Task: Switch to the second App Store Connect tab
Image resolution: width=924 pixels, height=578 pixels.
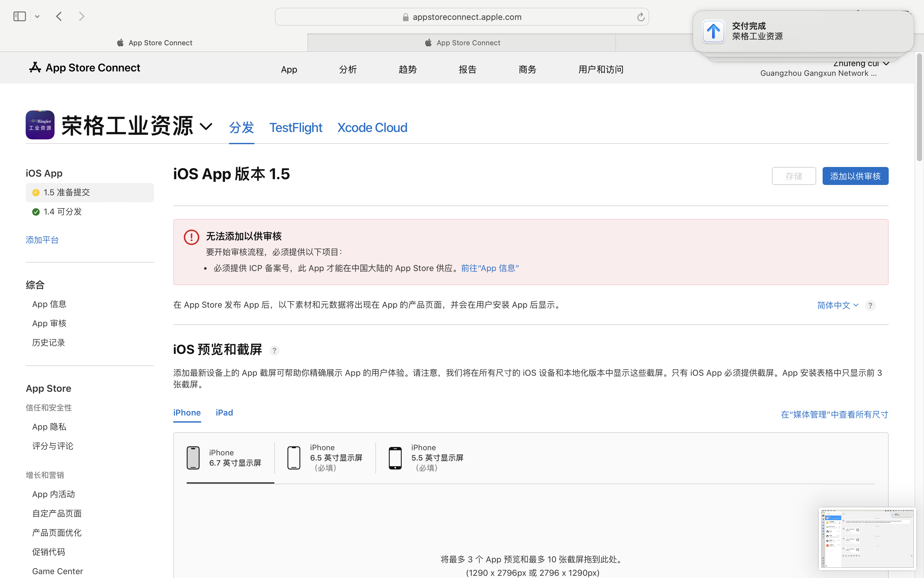Action: click(462, 43)
